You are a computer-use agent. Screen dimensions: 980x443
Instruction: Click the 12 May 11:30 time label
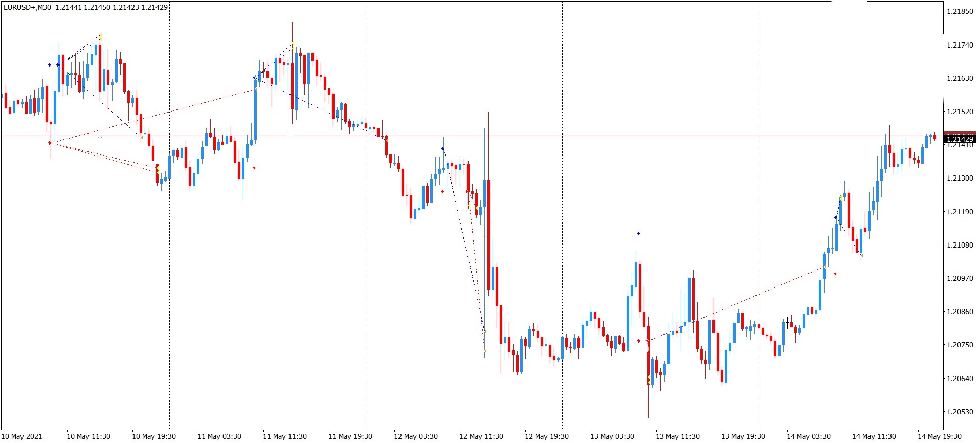[481, 436]
